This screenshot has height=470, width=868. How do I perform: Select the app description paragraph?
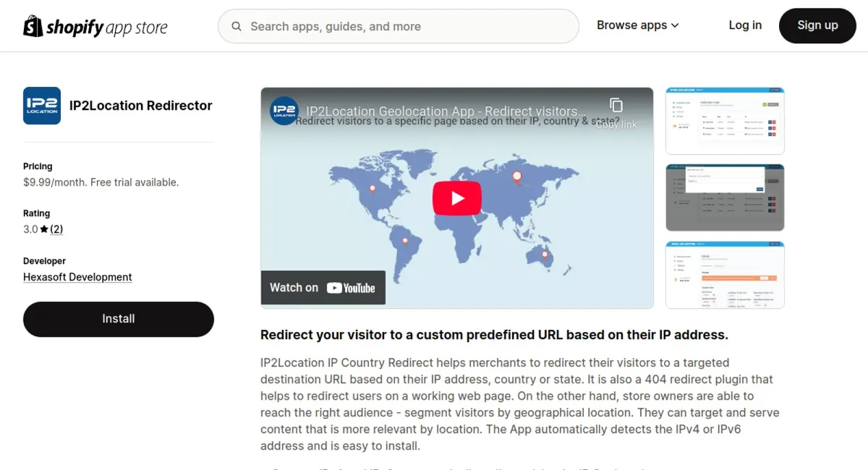pos(519,404)
